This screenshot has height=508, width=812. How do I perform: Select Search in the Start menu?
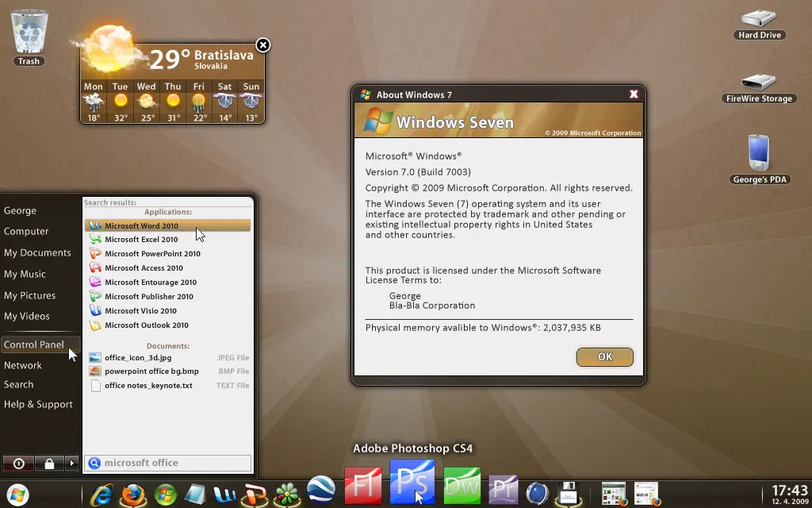19,384
